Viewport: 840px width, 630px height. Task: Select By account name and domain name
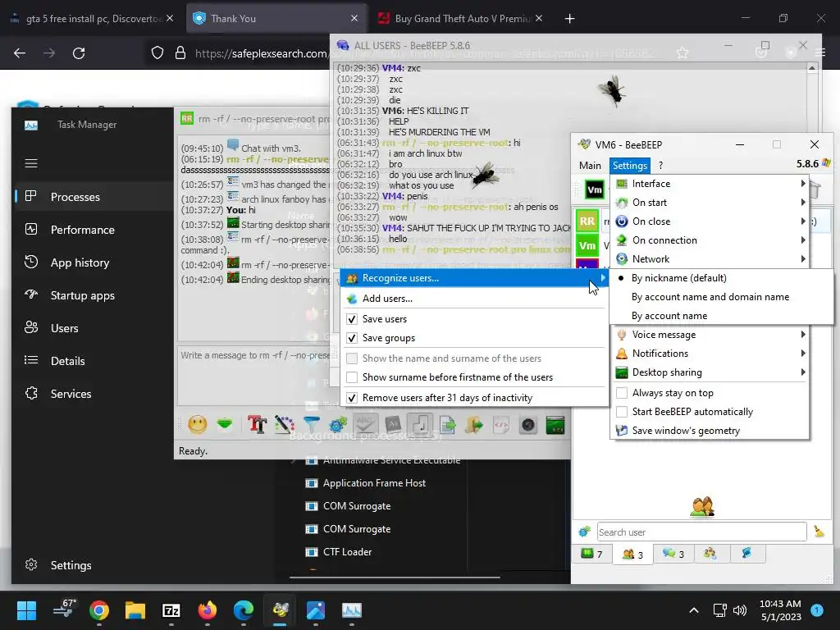(721, 297)
